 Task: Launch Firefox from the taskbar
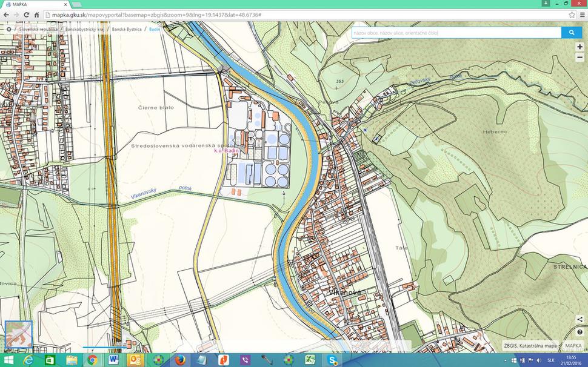[x=180, y=360]
